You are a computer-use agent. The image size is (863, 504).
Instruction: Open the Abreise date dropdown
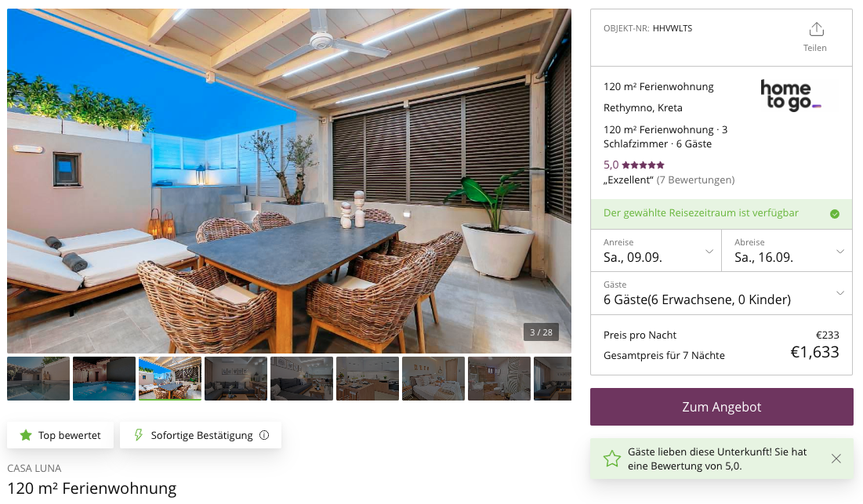click(x=787, y=250)
